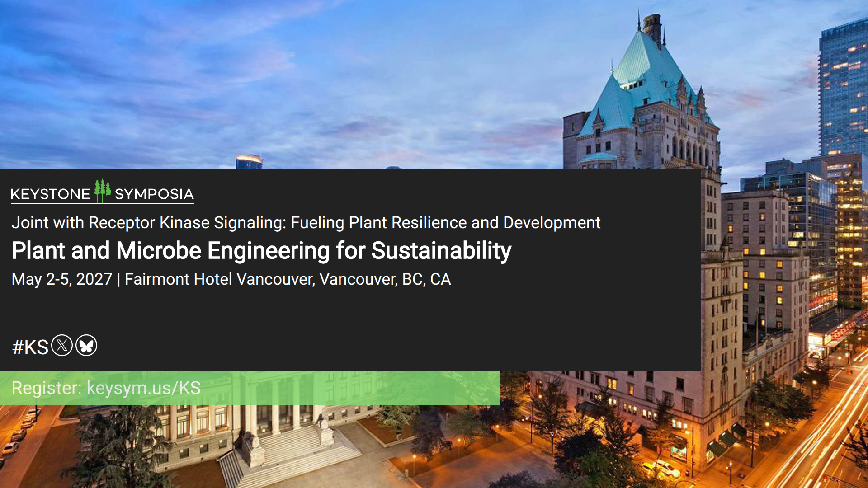The width and height of the screenshot is (868, 488).
Task: Click the "Register:" label
Action: [x=47, y=388]
